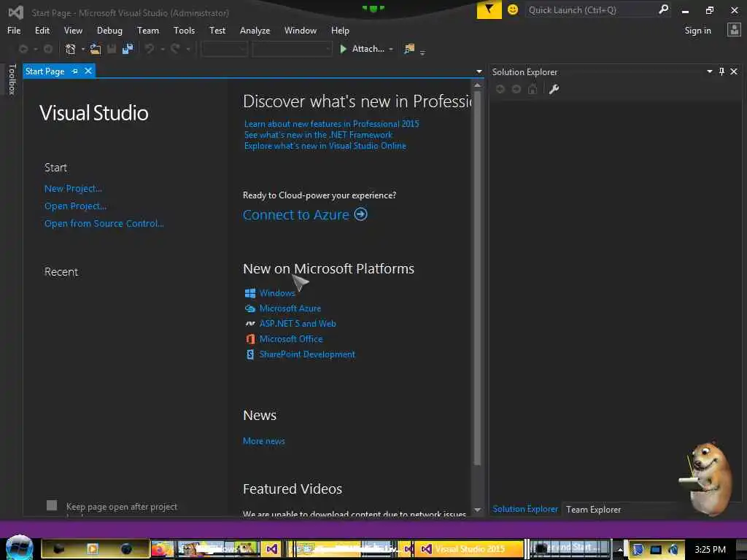The width and height of the screenshot is (747, 560).
Task: Click the green Attach play icon
Action: click(x=343, y=49)
